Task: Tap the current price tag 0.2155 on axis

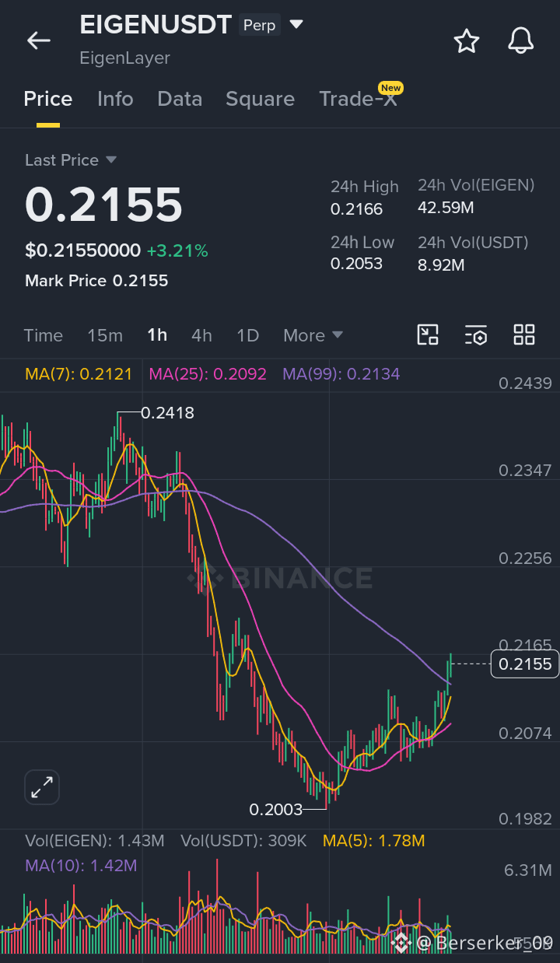Action: pyautogui.click(x=525, y=664)
